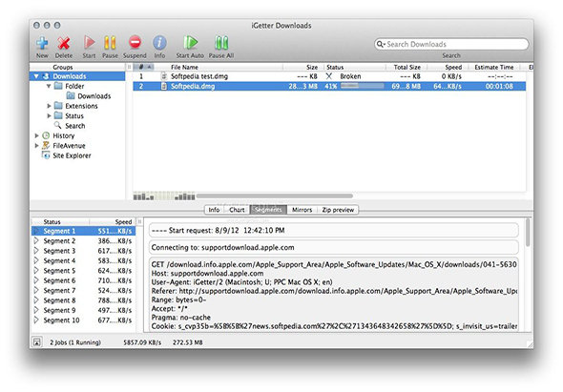Sort by Estimate Time column header
The width and height of the screenshot is (563, 392).
pyautogui.click(x=494, y=67)
